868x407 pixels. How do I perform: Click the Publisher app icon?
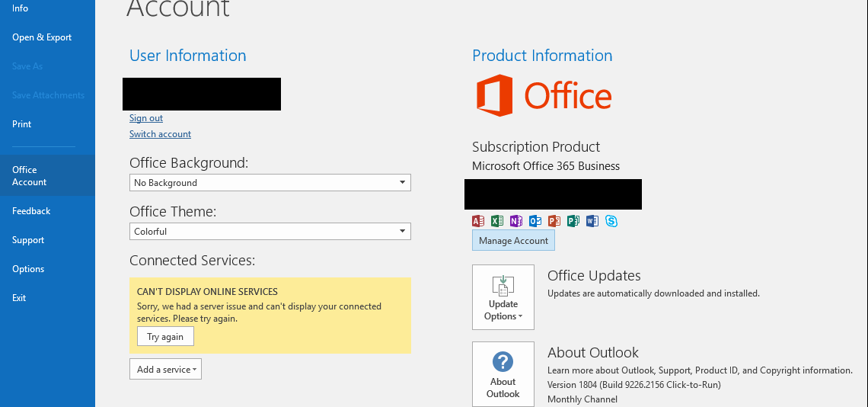[573, 221]
